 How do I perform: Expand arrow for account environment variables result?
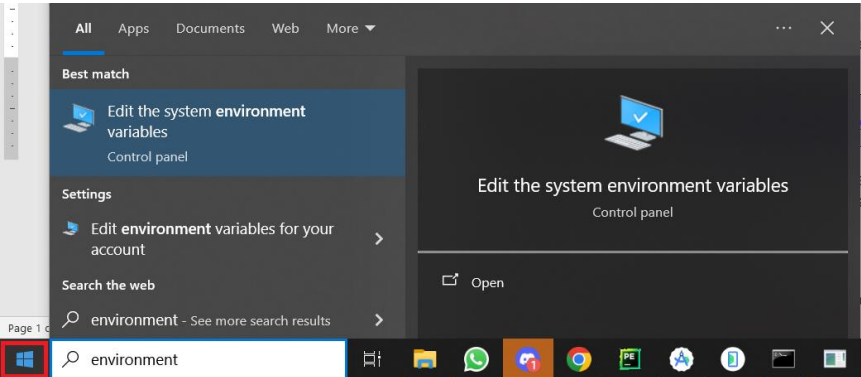pos(378,239)
